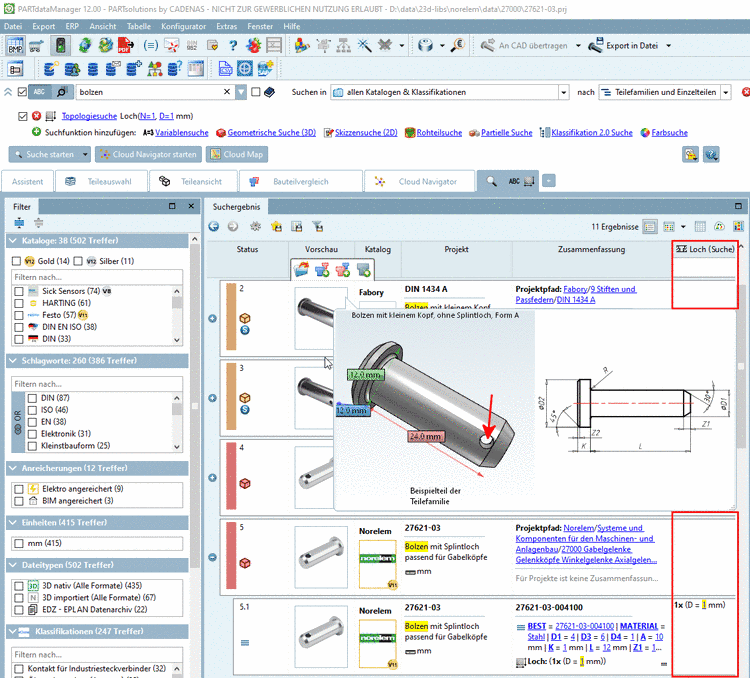Check the Festo catalog filter
The image size is (750, 678).
point(19,314)
